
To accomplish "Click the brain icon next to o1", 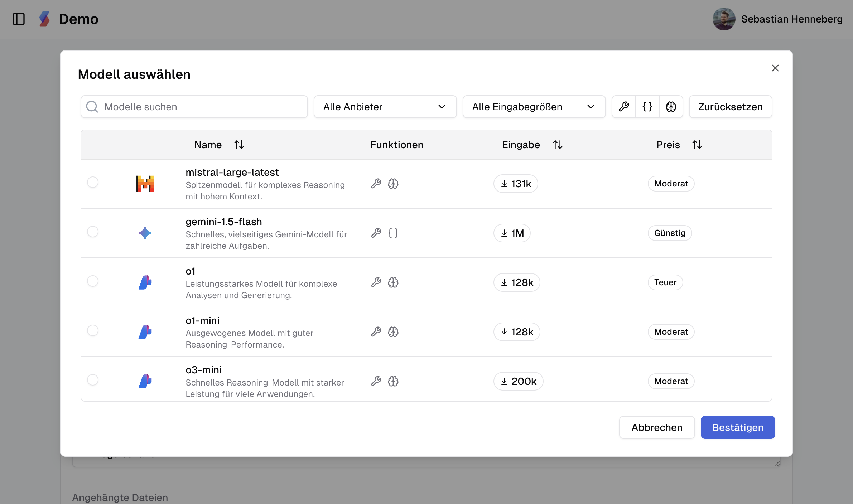I will pos(393,282).
